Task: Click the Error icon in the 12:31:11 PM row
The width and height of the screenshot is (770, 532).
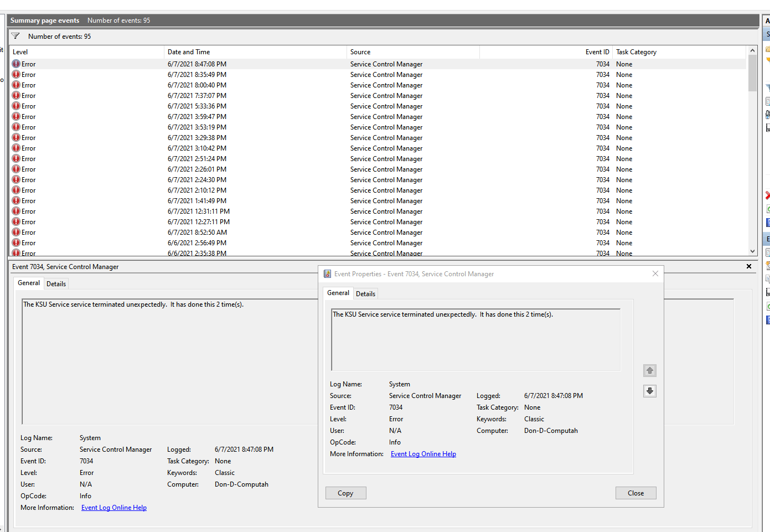Action: coord(16,211)
